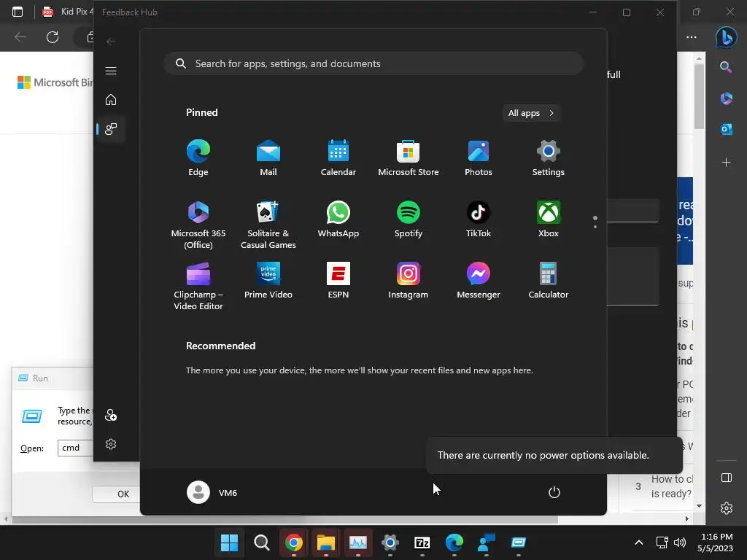Go back in Feedback Hub
This screenshot has height=560, width=747.
(x=111, y=42)
